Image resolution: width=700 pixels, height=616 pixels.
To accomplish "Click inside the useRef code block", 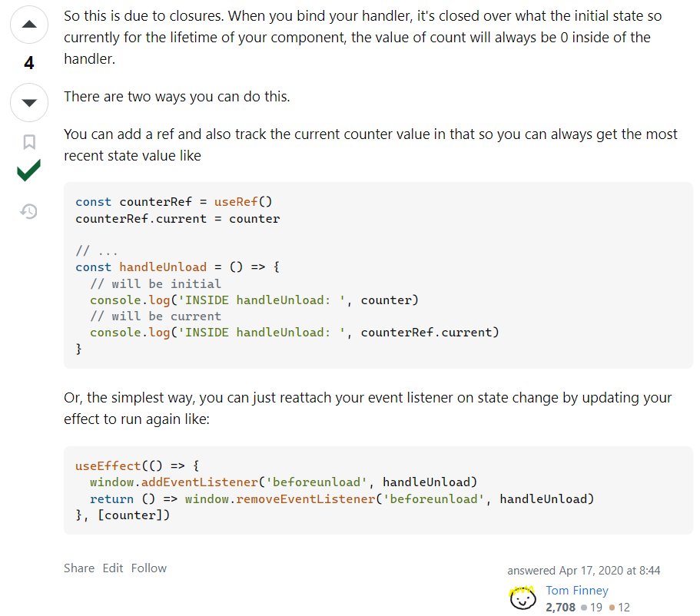I will point(378,275).
